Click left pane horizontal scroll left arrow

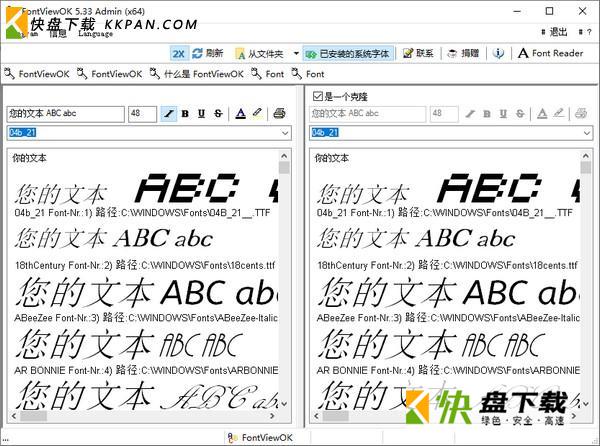click(14, 416)
